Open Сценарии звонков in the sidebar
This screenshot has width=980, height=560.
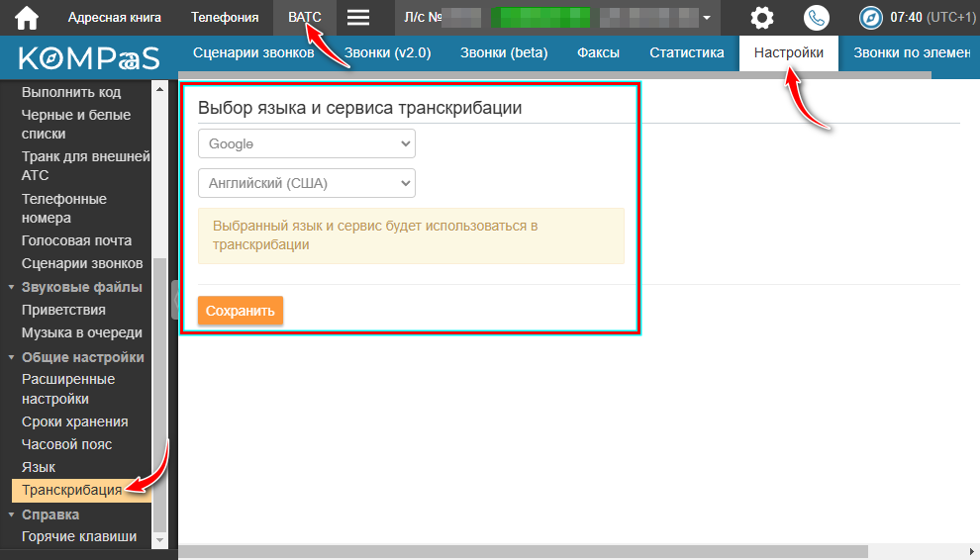click(x=82, y=264)
